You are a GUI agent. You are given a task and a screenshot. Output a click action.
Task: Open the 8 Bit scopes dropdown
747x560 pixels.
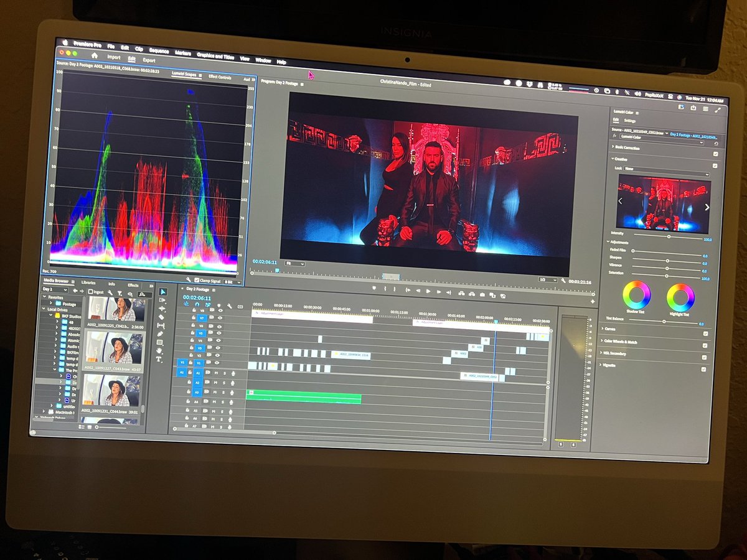233,282
